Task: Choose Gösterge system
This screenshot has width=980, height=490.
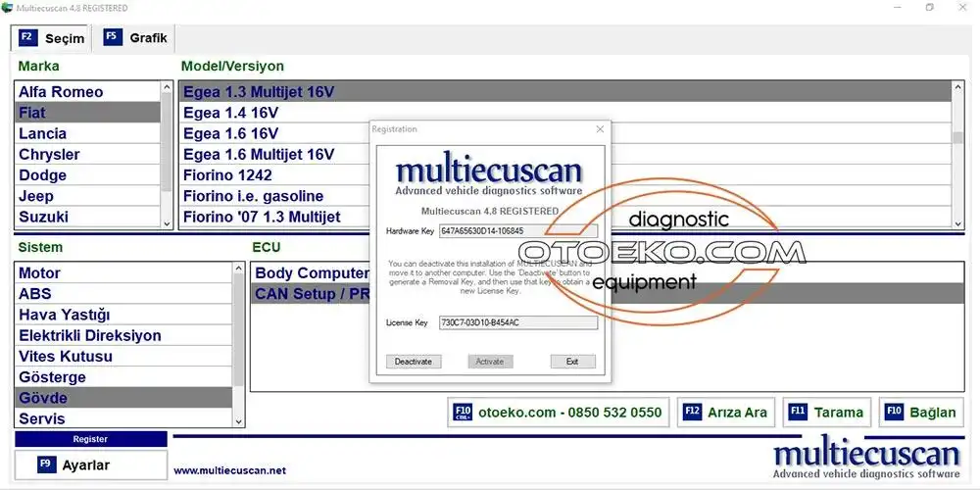Action: click(x=123, y=377)
